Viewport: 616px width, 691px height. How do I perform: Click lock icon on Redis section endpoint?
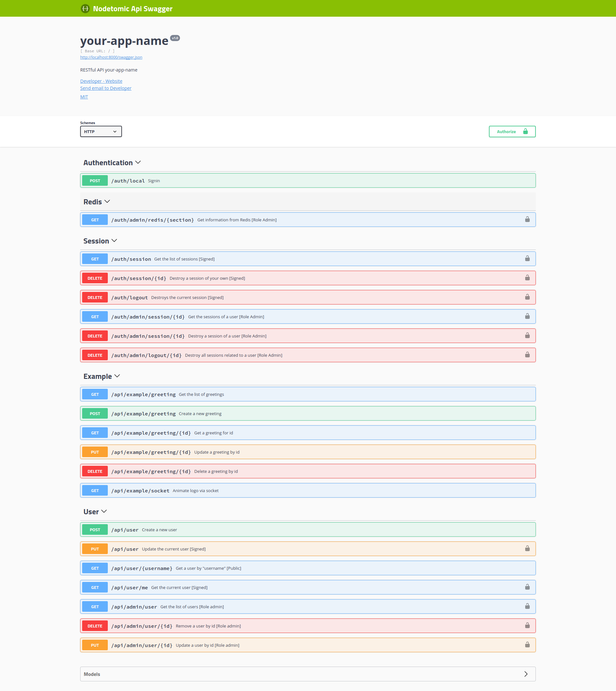pos(527,219)
